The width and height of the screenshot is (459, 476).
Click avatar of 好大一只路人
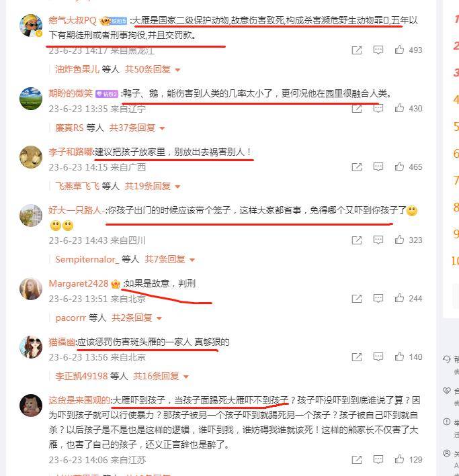[x=31, y=216]
